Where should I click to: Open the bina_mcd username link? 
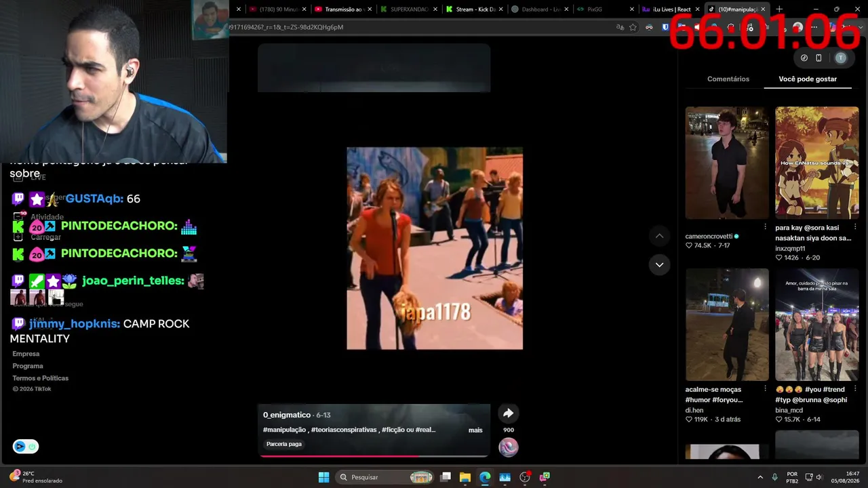click(789, 410)
